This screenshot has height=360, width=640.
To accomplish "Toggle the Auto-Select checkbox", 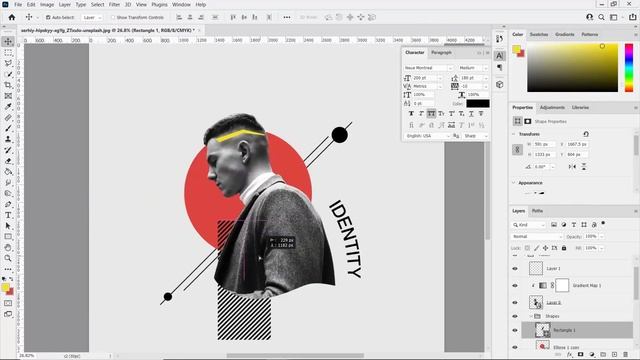I will [48, 18].
